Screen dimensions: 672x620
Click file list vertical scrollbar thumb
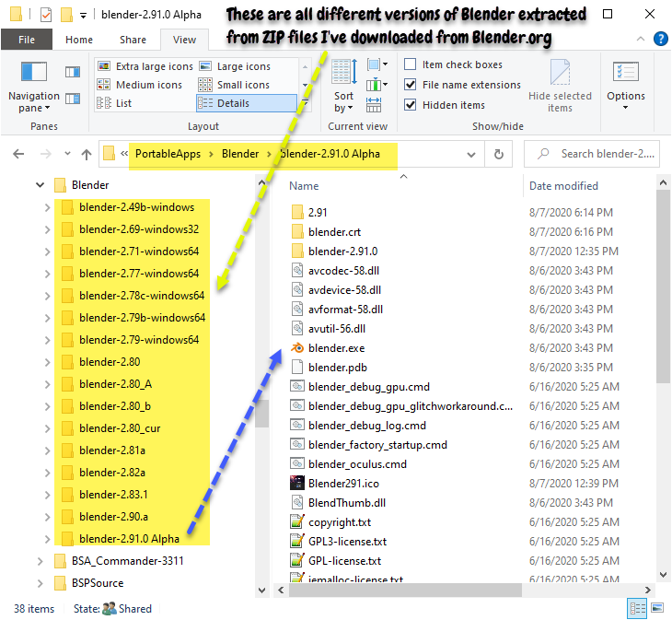pos(663,287)
